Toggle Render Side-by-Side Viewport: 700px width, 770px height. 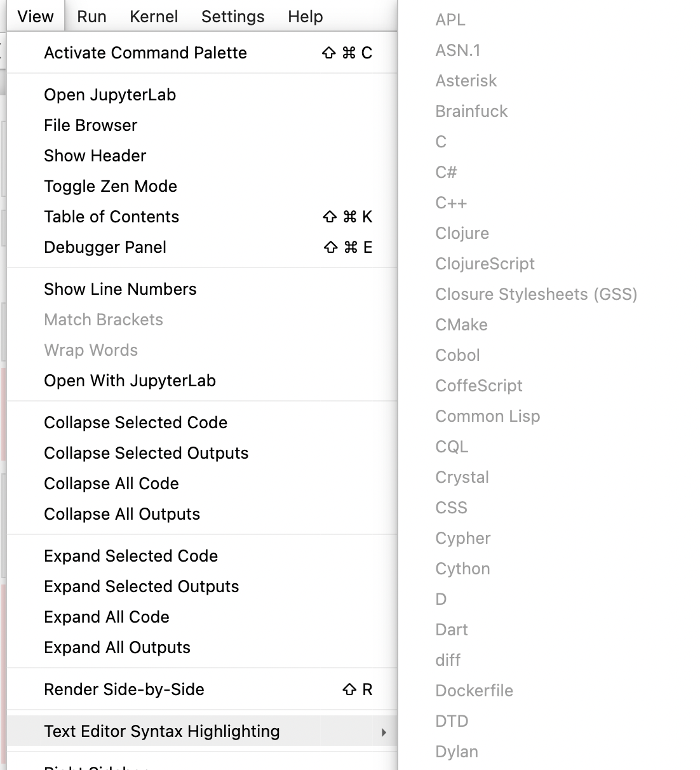coord(202,689)
